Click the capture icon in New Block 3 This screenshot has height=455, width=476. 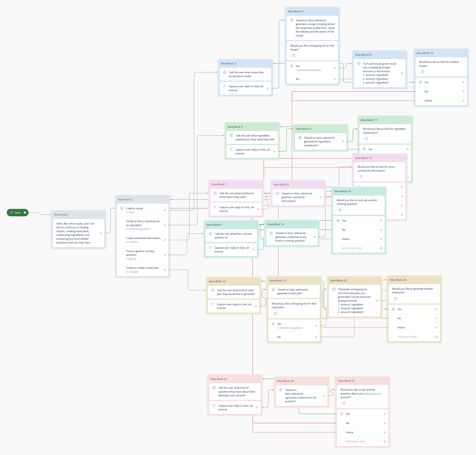pyautogui.click(x=224, y=86)
